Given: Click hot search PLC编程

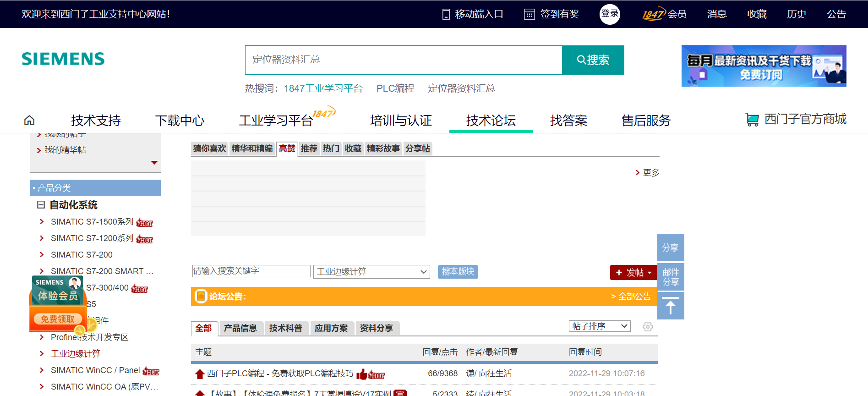Looking at the screenshot, I should [395, 88].
